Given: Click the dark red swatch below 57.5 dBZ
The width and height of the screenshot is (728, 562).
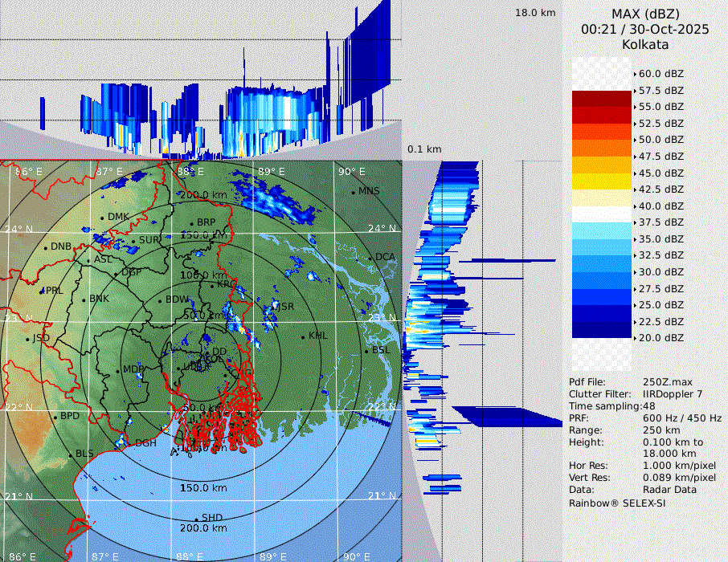Looking at the screenshot, I should tap(602, 99).
